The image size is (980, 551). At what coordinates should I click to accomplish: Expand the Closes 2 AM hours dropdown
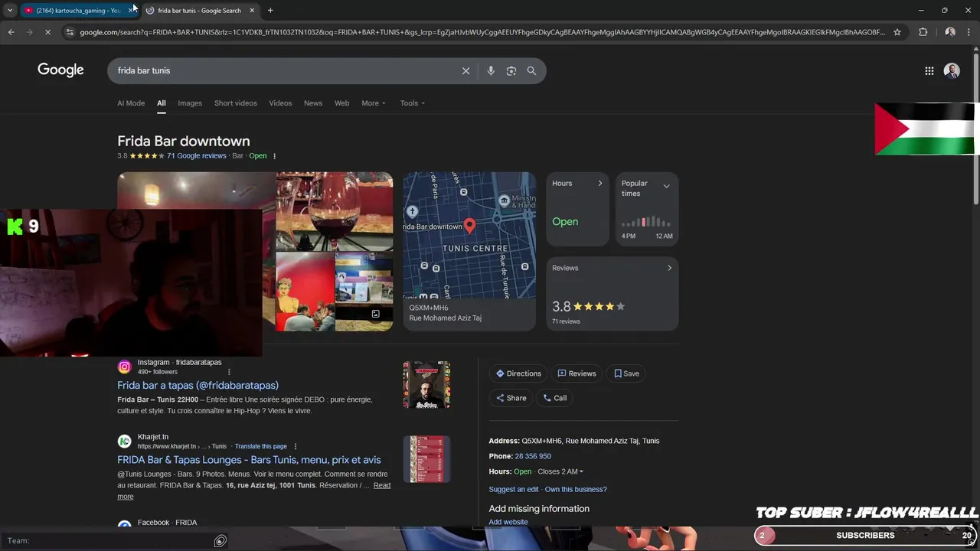pos(560,471)
